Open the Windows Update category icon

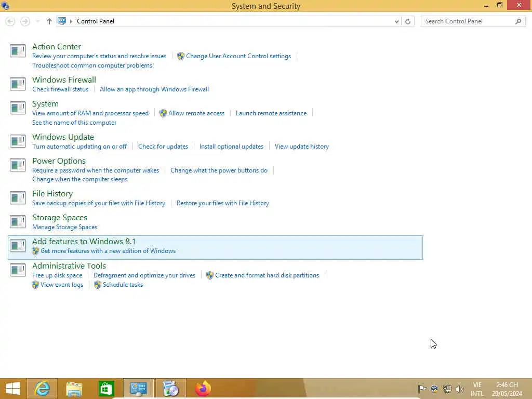(x=18, y=141)
